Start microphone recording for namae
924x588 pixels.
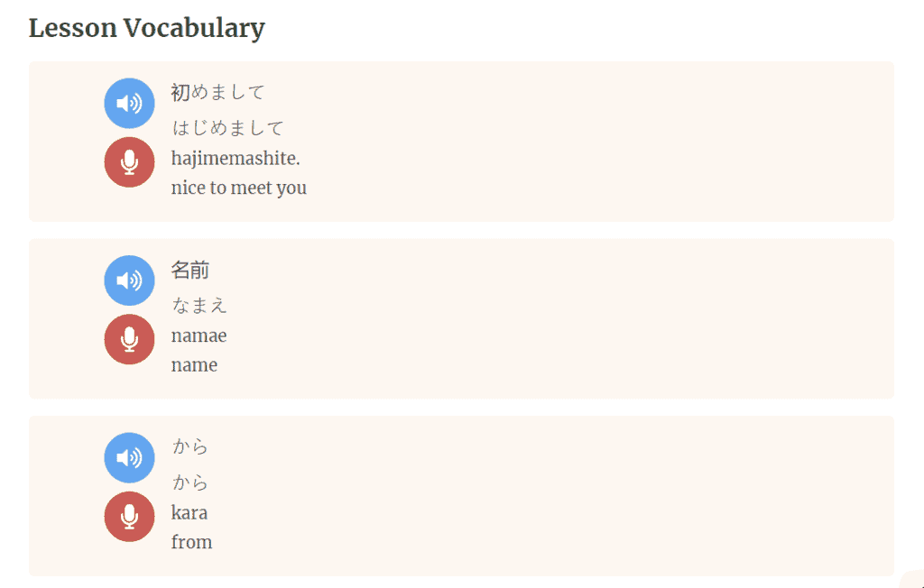pyautogui.click(x=129, y=339)
